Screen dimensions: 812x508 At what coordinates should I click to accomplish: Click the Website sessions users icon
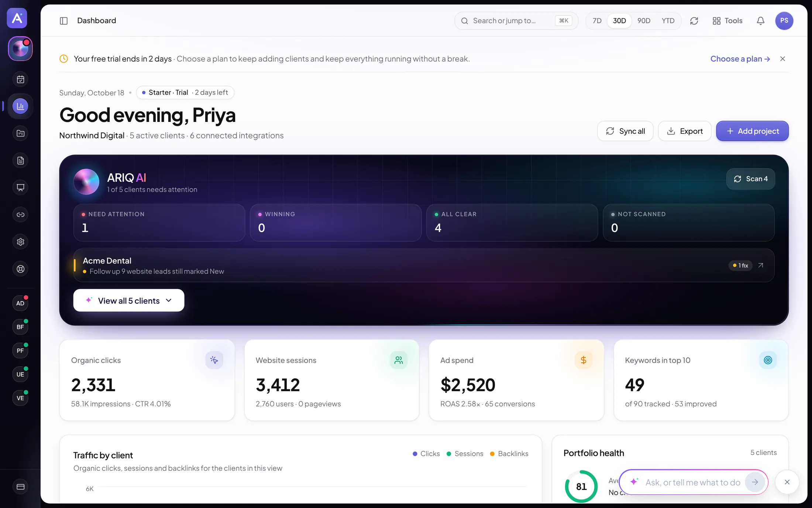pos(399,360)
